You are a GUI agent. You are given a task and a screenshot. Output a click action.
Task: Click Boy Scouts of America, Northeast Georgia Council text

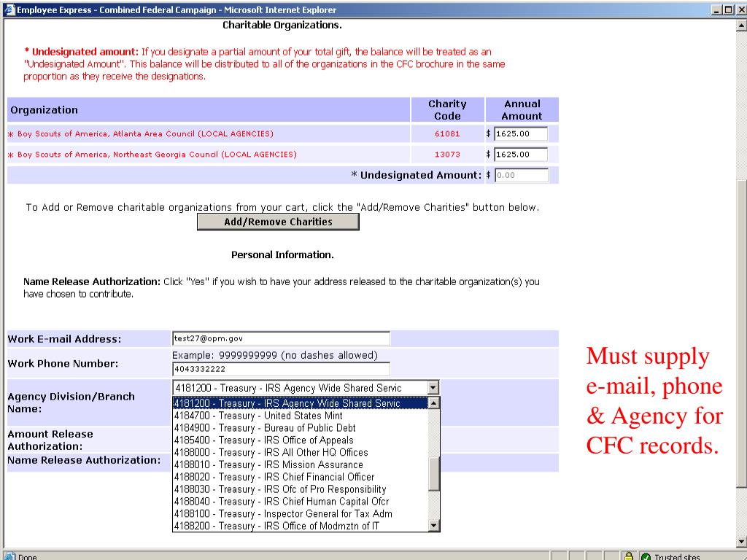click(158, 155)
